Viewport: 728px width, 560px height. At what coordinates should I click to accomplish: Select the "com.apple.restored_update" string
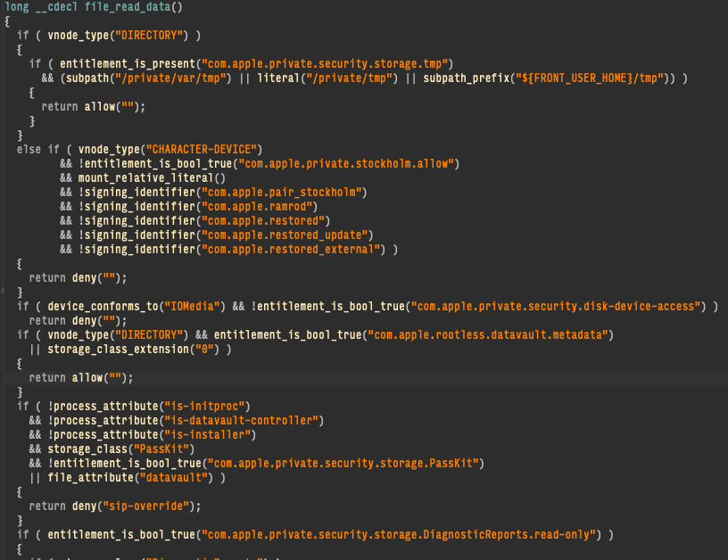click(285, 235)
